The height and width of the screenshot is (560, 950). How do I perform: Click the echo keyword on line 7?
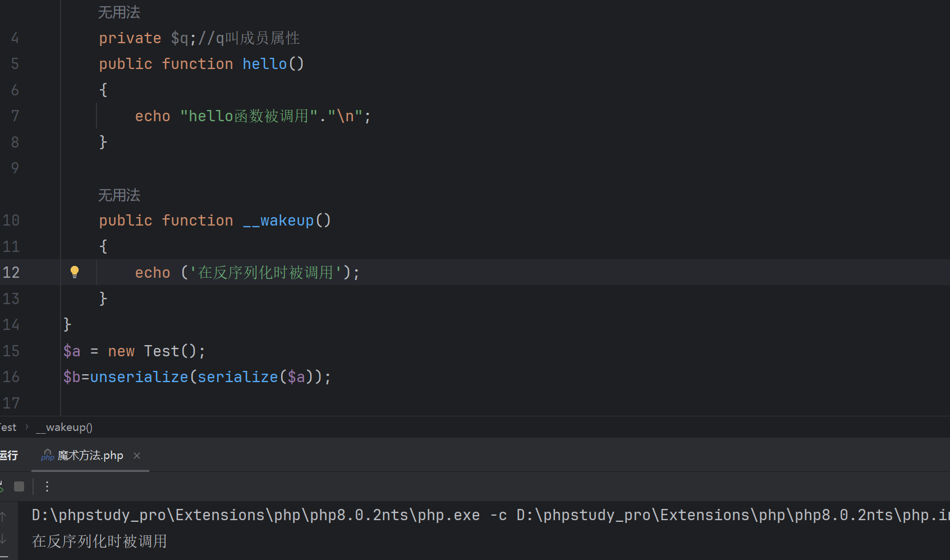coord(153,116)
